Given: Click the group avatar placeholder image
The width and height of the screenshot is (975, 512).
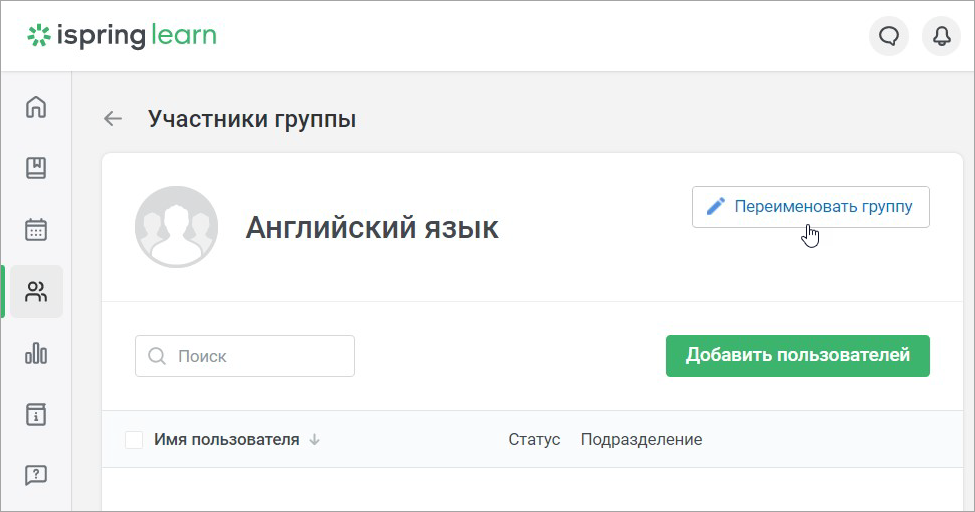Looking at the screenshot, I should (x=177, y=227).
